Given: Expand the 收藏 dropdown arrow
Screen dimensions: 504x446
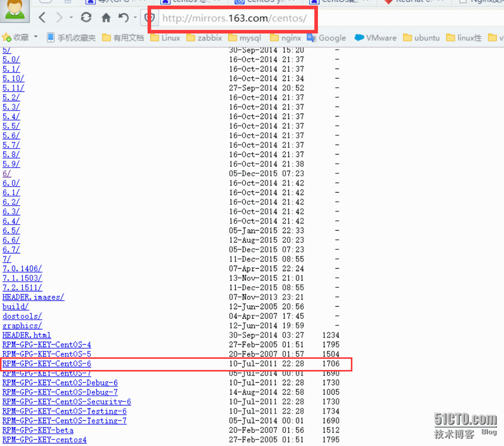Looking at the screenshot, I should 35,37.
